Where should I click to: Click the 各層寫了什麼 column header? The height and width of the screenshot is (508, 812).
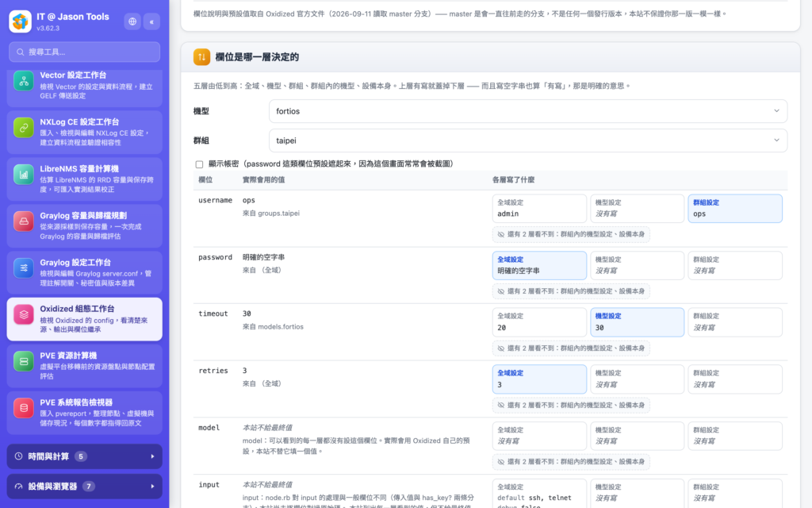coord(513,180)
